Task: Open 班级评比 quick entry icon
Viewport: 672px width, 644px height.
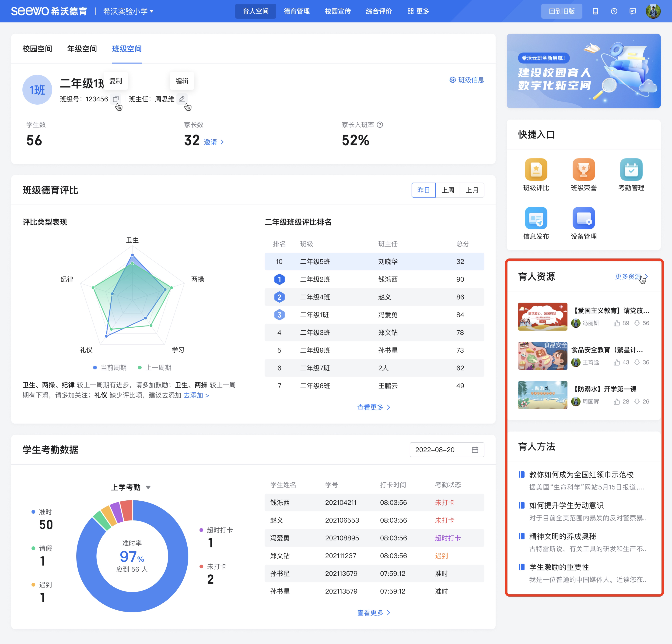Action: pyautogui.click(x=536, y=170)
